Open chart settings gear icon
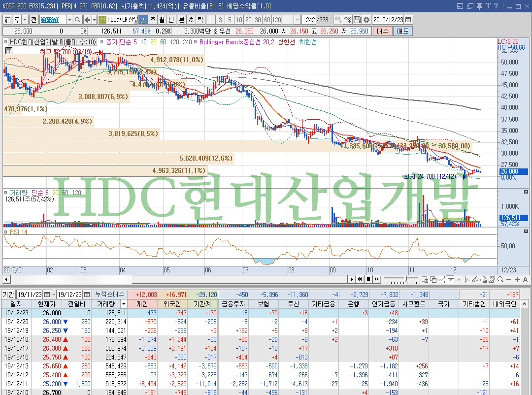532x395 pixels. (x=366, y=20)
